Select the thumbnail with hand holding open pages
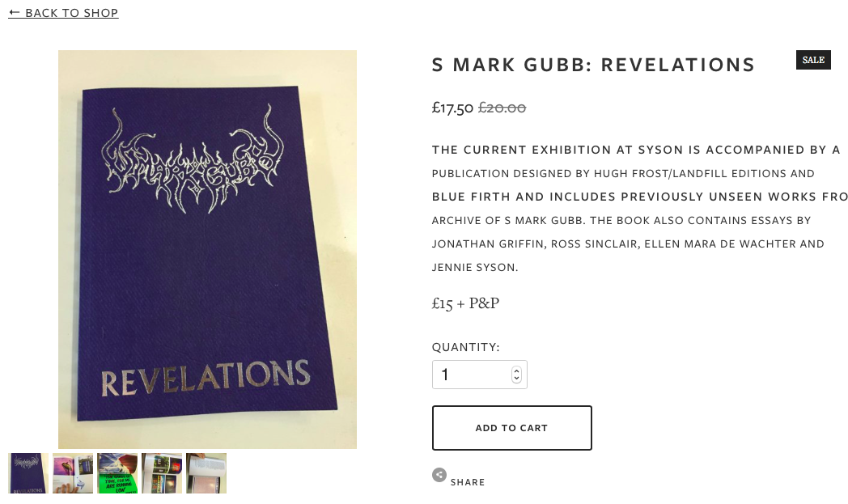Viewport: 848px width, 504px height. (x=73, y=473)
